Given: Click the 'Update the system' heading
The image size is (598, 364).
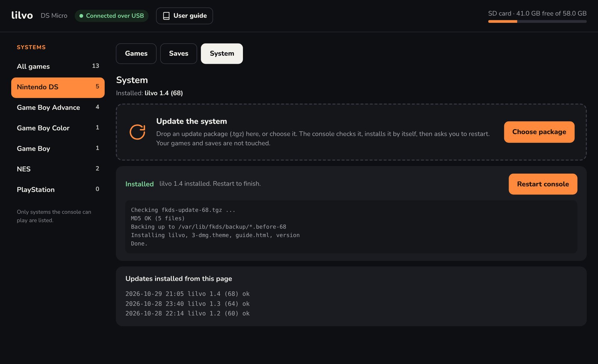Looking at the screenshot, I should click(192, 121).
